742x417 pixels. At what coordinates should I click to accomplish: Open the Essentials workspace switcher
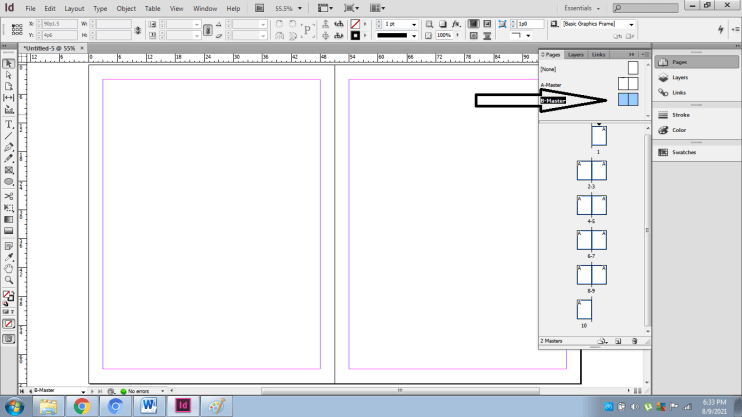coord(582,8)
